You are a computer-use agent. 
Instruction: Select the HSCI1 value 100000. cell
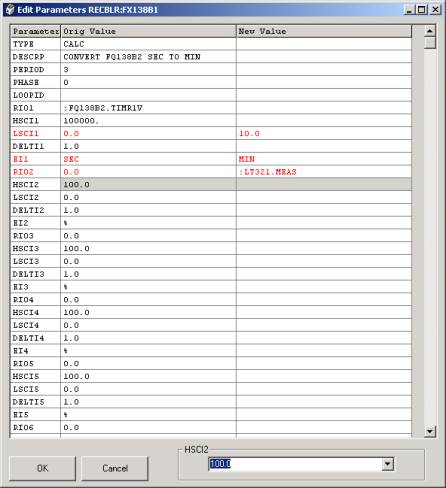(148, 121)
